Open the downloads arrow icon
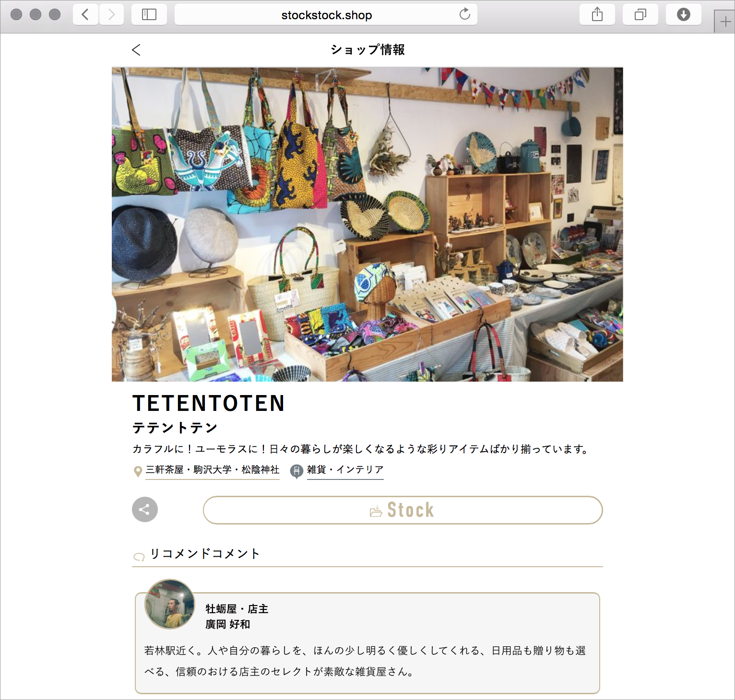The height and width of the screenshot is (700, 735). [x=684, y=14]
